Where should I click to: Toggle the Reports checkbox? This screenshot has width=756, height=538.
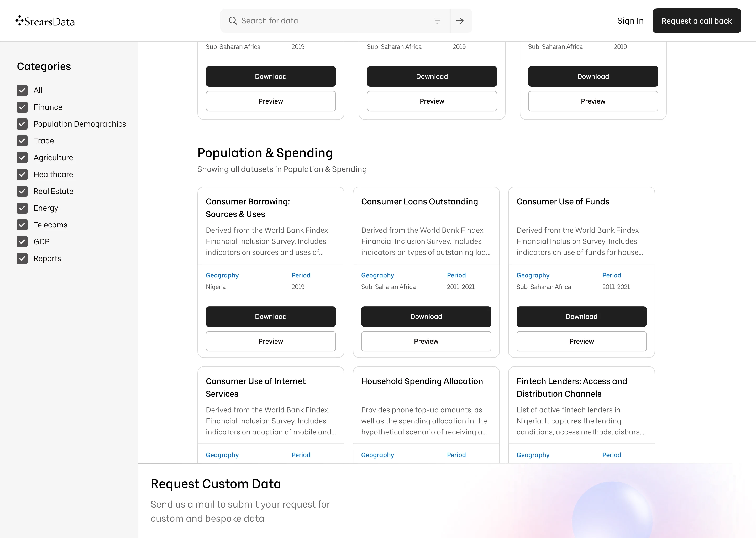(x=22, y=258)
